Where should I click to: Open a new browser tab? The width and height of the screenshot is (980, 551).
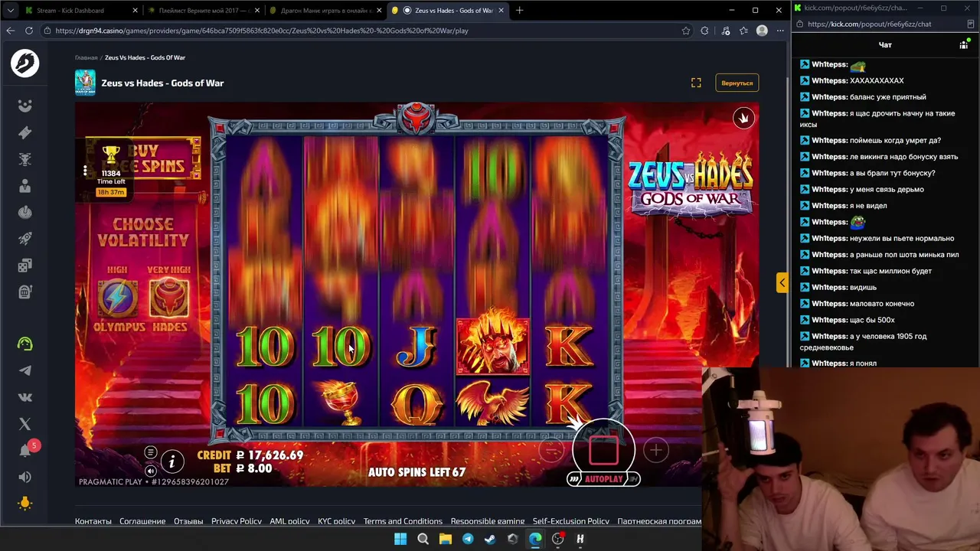coord(520,11)
